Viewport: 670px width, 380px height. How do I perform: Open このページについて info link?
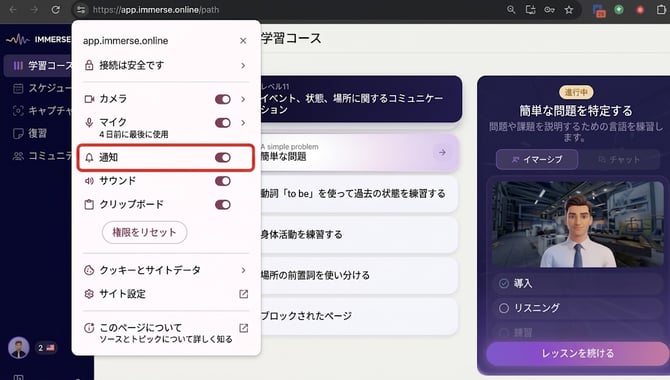coord(166,333)
